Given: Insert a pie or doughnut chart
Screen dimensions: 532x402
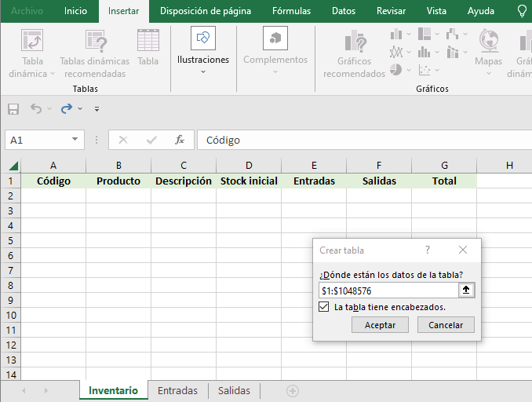Looking at the screenshot, I should point(396,70).
